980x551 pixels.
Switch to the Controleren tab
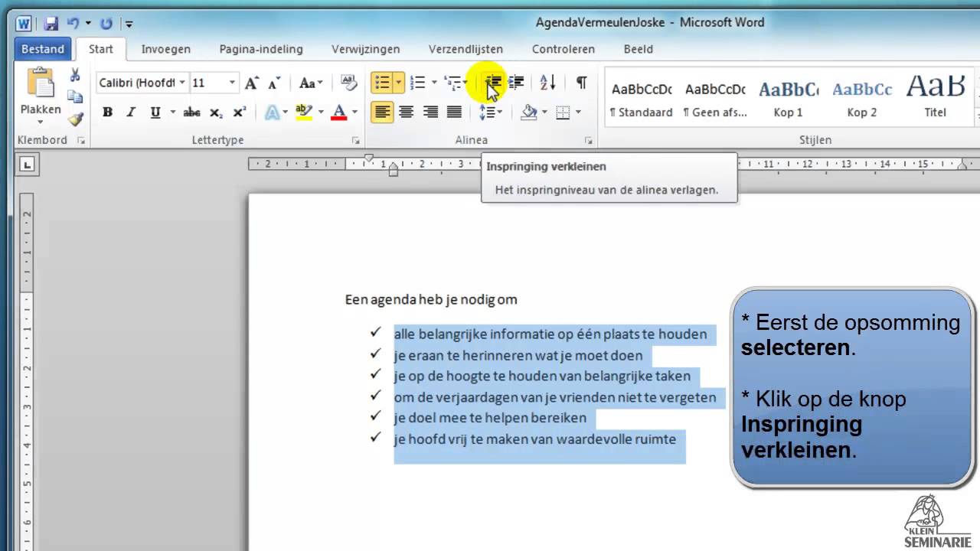point(563,49)
